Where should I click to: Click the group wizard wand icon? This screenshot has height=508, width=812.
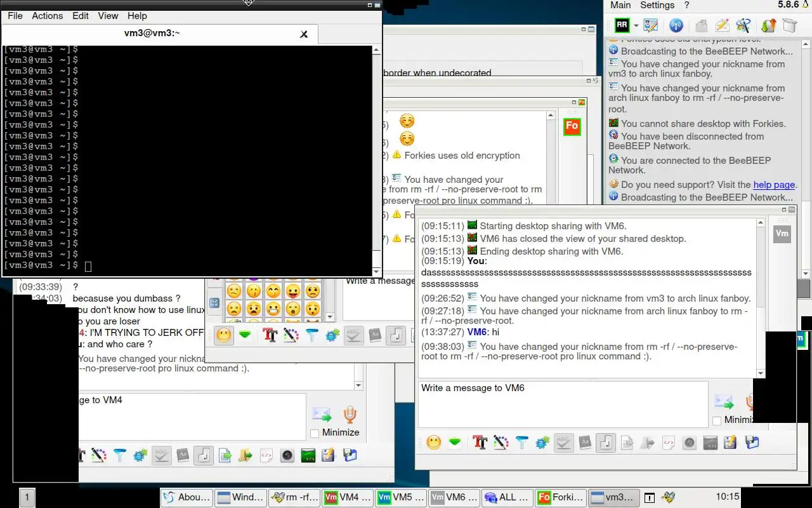point(743,25)
